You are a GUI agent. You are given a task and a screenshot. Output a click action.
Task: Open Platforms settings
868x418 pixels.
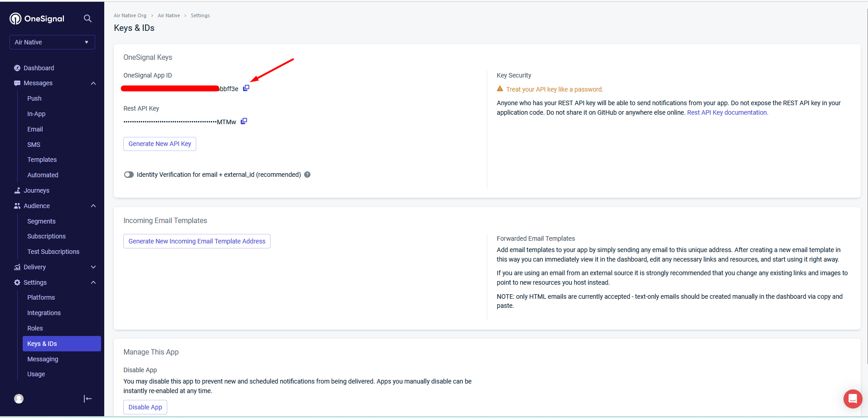click(41, 297)
